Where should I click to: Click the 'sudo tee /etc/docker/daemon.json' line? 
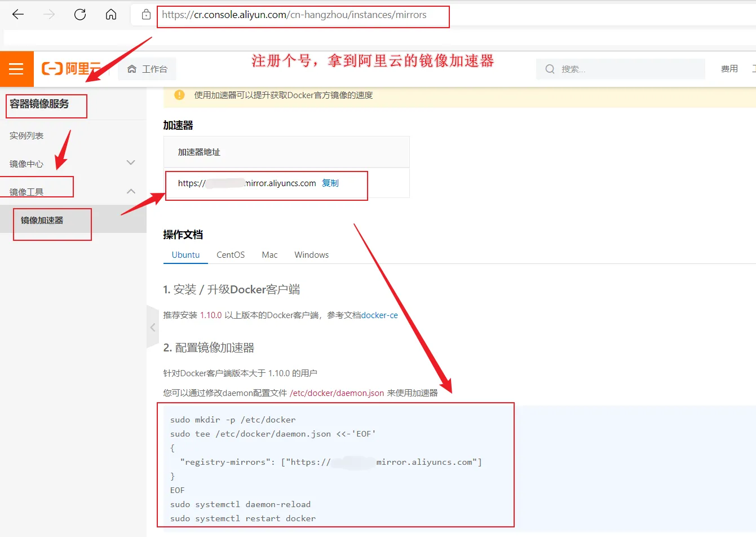(273, 434)
